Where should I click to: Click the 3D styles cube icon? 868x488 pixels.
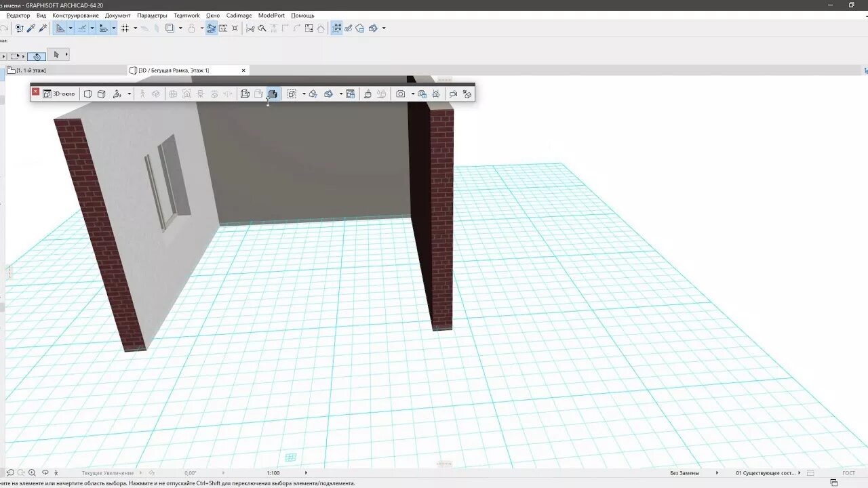(328, 94)
